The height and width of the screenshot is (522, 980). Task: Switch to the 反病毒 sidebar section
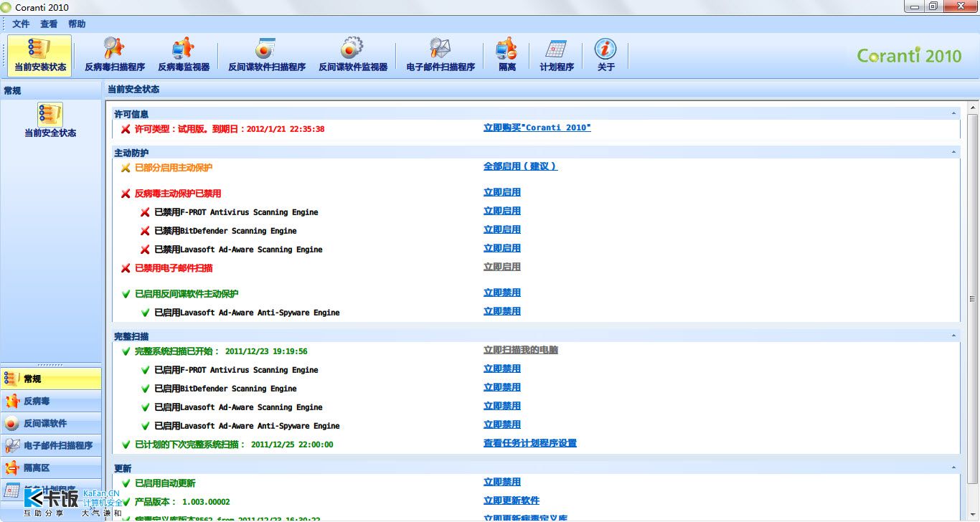tap(51, 401)
